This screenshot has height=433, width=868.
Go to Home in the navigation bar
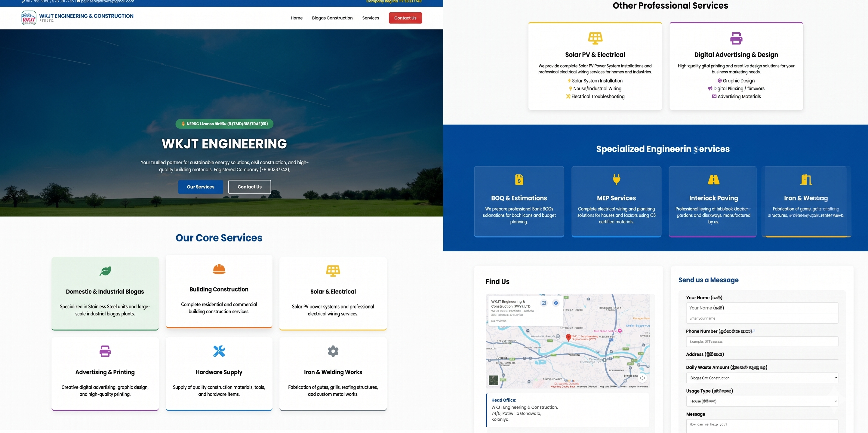297,18
